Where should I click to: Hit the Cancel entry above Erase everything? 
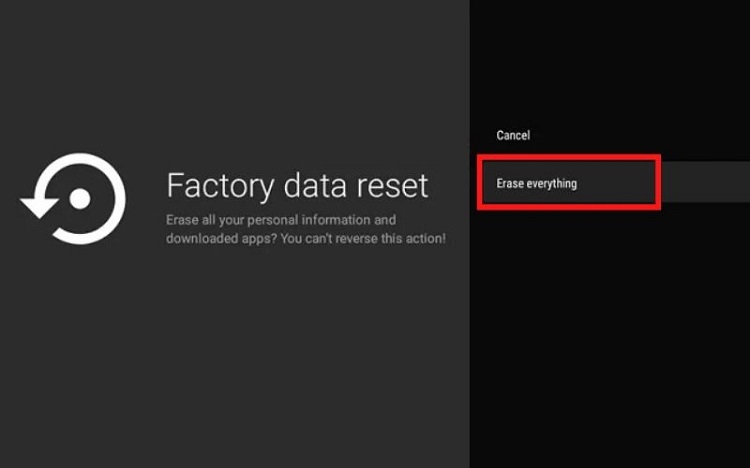coord(513,135)
